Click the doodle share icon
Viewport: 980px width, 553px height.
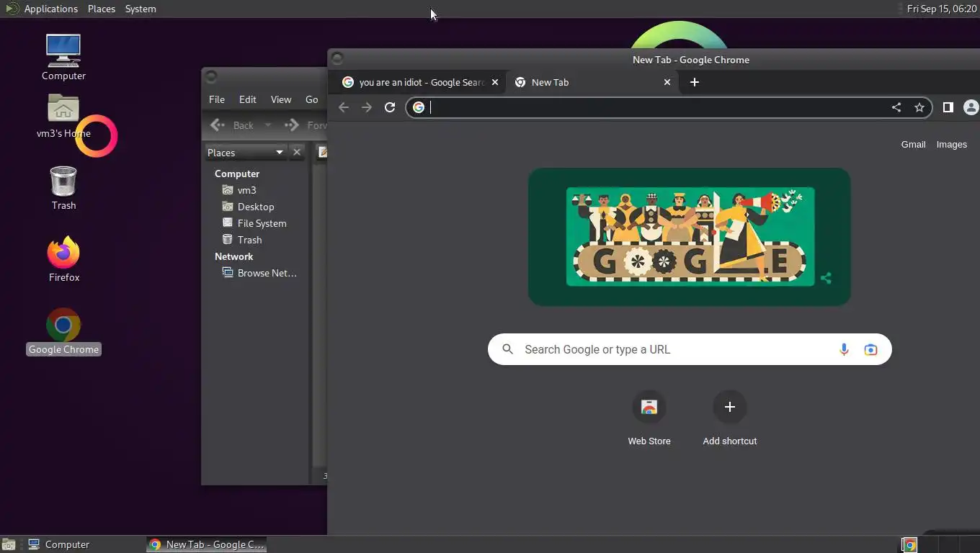point(826,278)
